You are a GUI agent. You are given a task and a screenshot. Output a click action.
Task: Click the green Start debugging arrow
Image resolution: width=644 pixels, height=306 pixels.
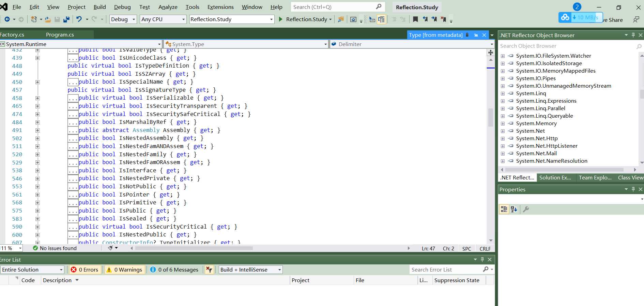tap(280, 19)
